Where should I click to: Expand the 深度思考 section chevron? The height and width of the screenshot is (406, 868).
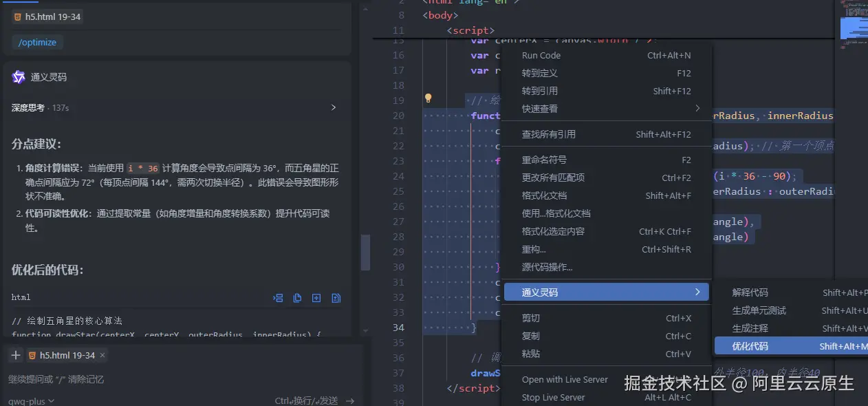point(334,107)
